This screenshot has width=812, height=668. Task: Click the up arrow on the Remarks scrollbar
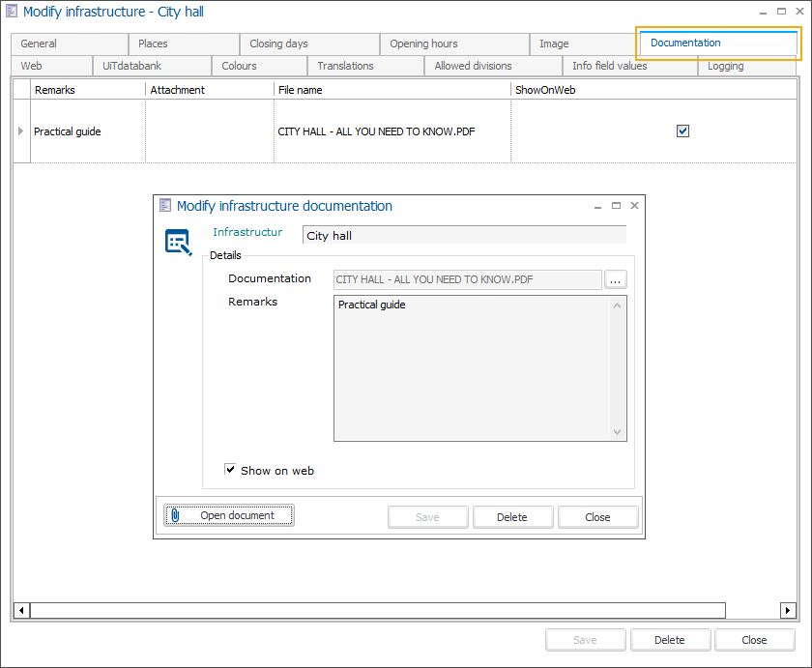click(618, 304)
